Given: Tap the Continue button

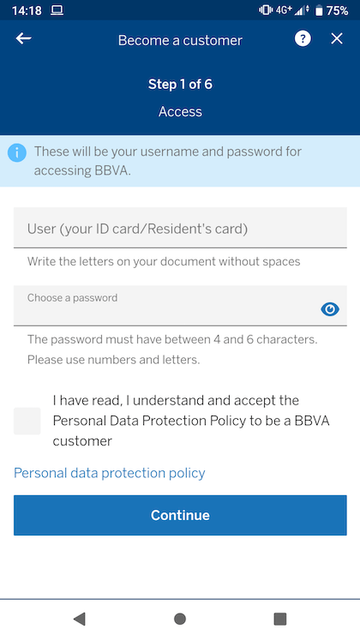Looking at the screenshot, I should coord(180,515).
